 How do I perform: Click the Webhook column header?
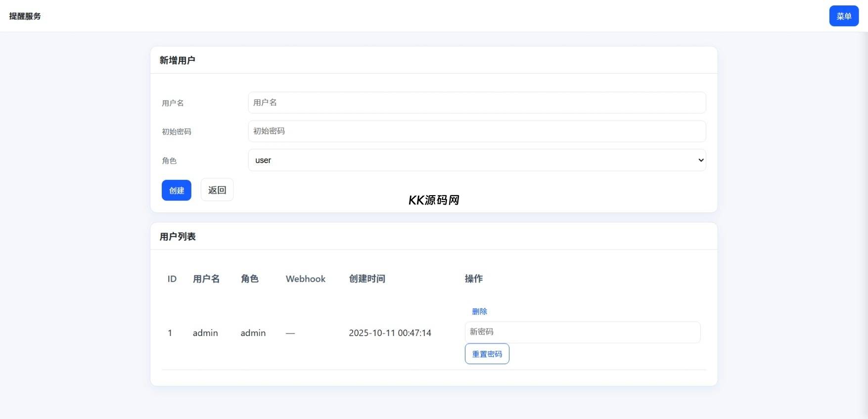305,279
